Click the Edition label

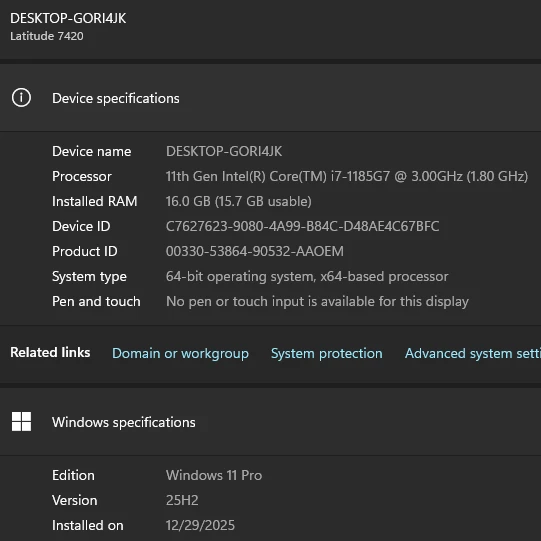tap(73, 475)
